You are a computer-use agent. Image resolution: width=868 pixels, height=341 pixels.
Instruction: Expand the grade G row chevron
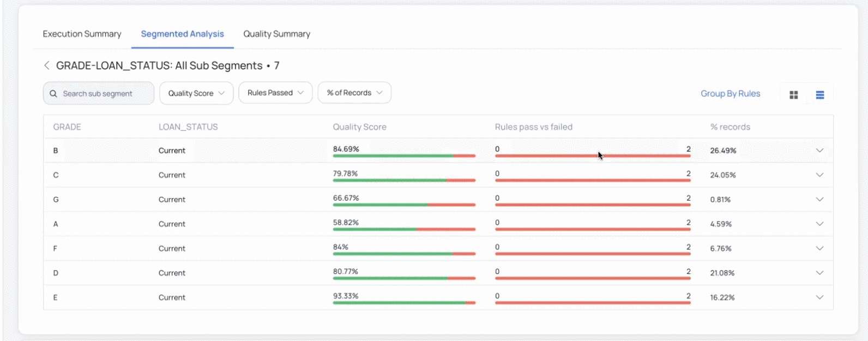[x=819, y=200]
